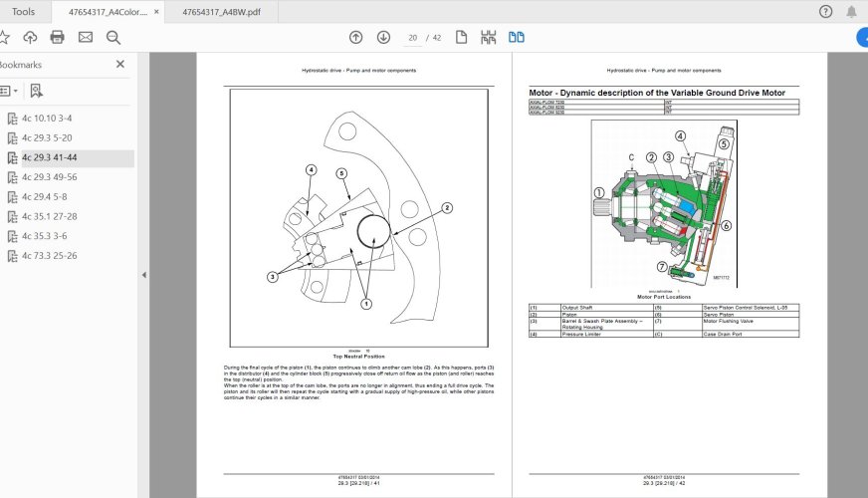Toggle two-page view mode
The height and width of the screenshot is (498, 868).
coord(517,37)
